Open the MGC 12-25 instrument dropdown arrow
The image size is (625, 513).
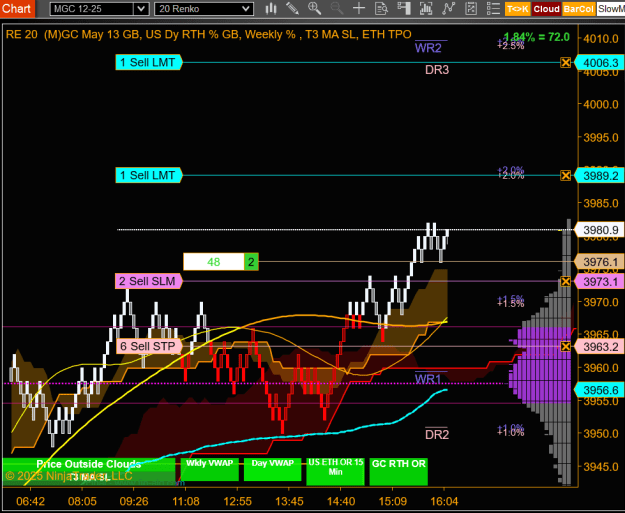tap(141, 9)
